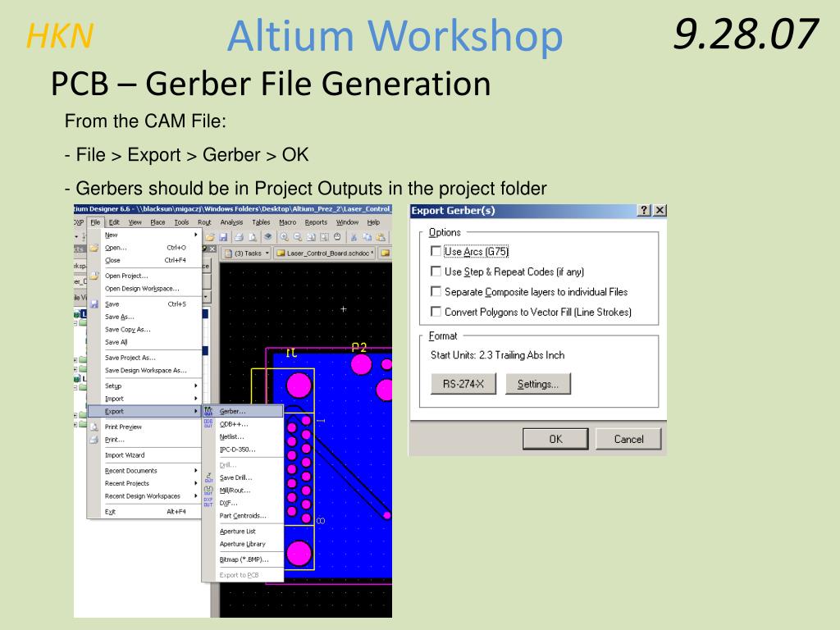The width and height of the screenshot is (840, 630).
Task: Click the drill OUT icon beside Save Drill
Action: point(208,477)
